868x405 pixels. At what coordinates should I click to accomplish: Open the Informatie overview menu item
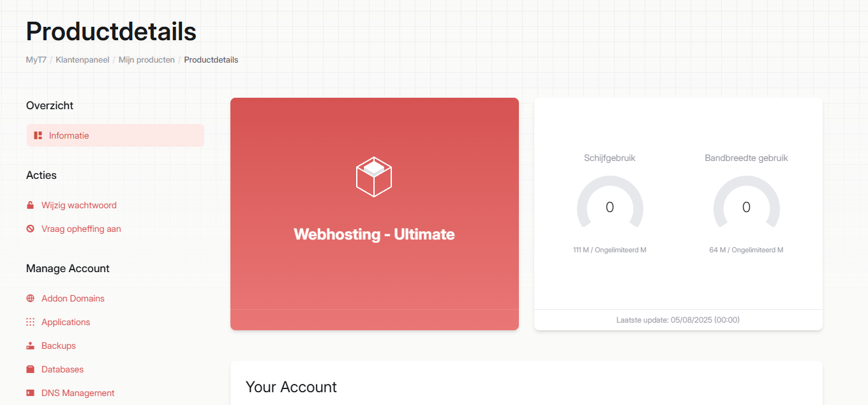tap(69, 135)
